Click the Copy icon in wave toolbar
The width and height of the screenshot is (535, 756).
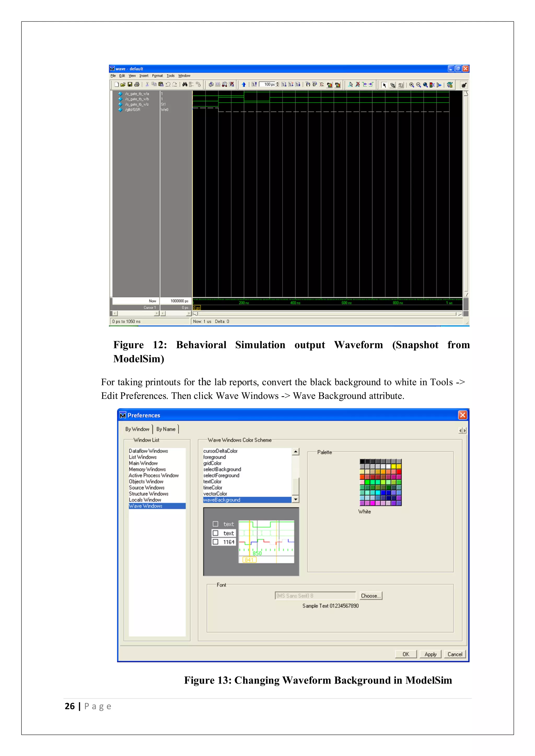(x=154, y=85)
